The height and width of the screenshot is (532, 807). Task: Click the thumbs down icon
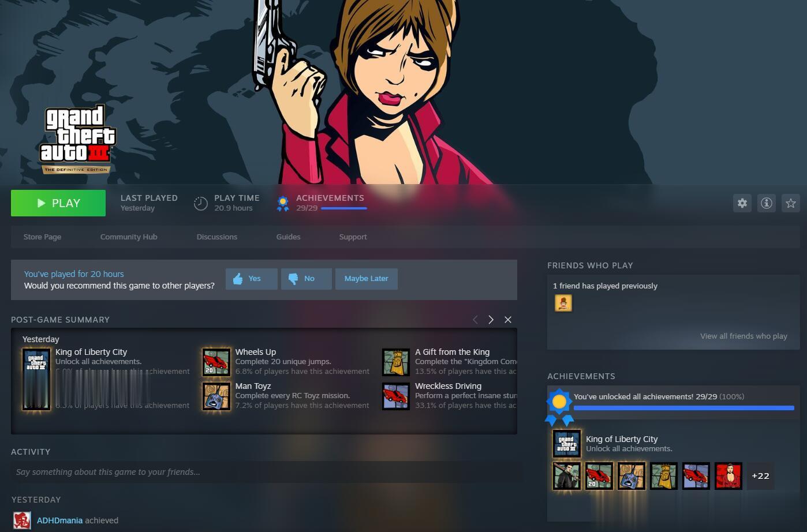293,279
